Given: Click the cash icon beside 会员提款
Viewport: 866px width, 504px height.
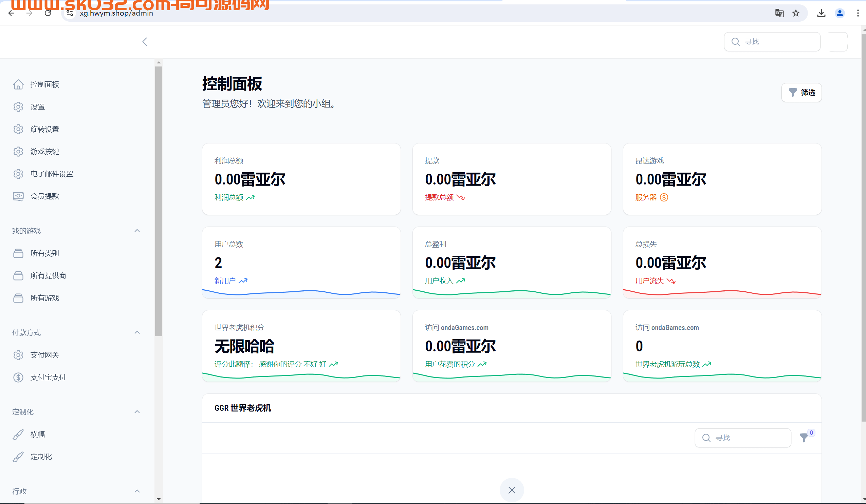Looking at the screenshot, I should pos(18,196).
